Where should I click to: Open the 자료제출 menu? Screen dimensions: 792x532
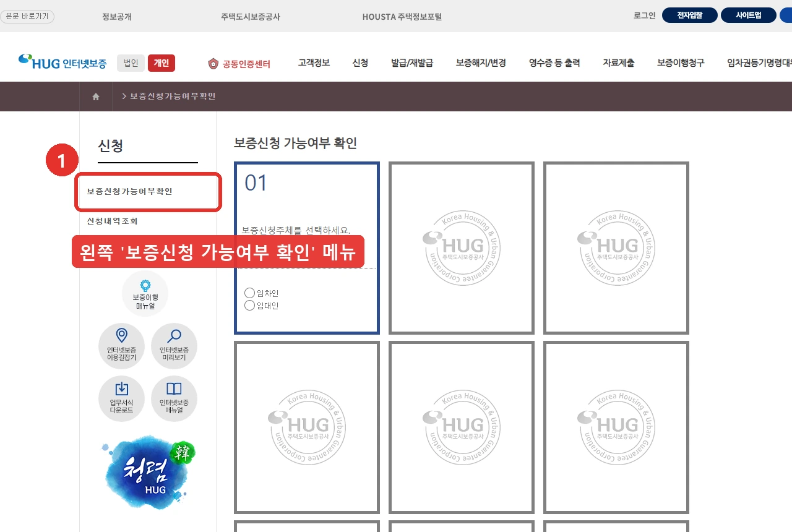619,62
